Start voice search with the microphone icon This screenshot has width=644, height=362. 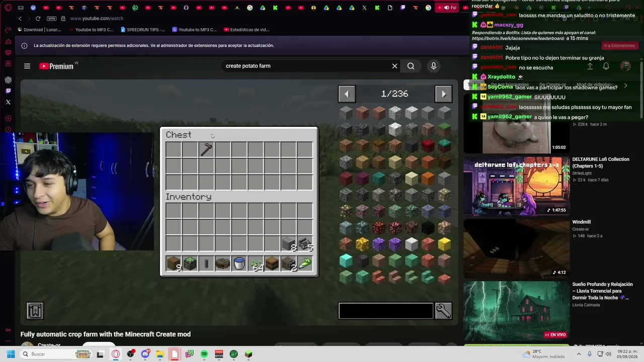pos(434,66)
